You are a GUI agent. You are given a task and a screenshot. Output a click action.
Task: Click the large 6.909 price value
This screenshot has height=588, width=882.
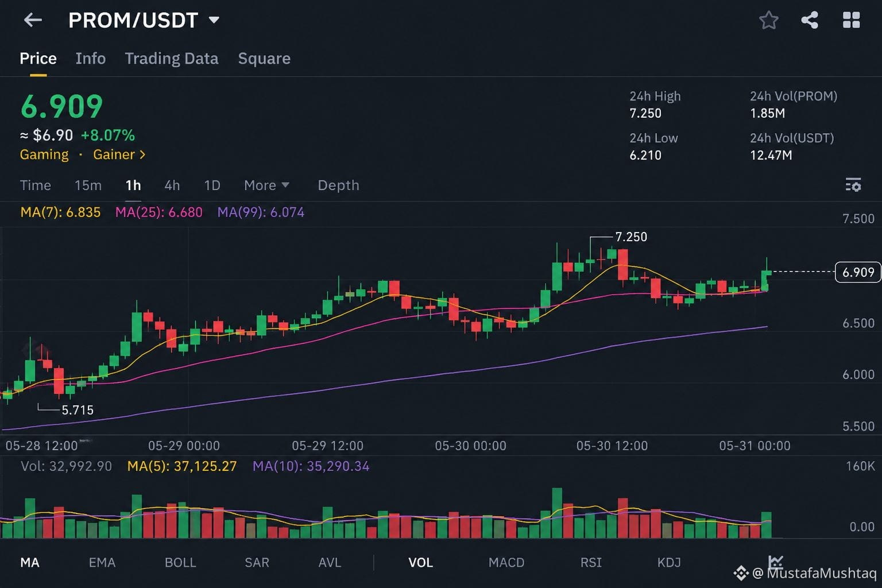coord(61,106)
